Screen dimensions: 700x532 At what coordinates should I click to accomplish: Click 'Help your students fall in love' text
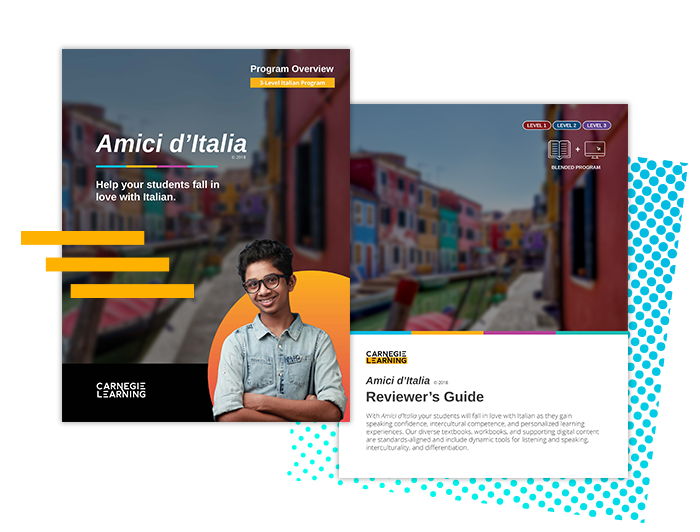(158, 191)
